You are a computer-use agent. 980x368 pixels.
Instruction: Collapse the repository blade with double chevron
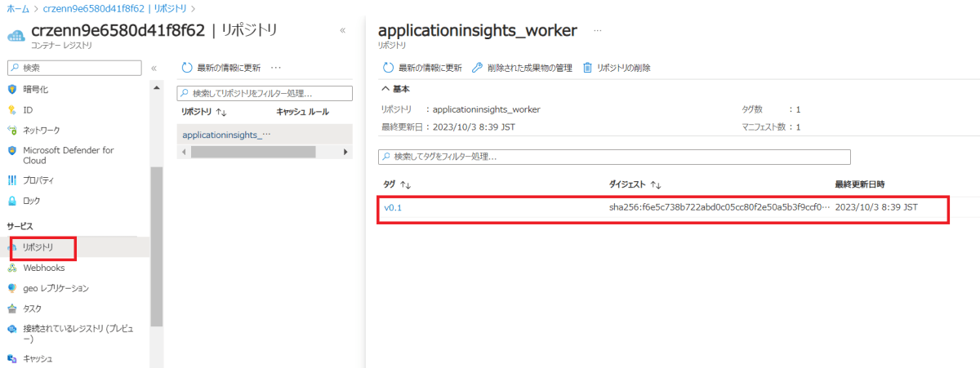[x=342, y=30]
